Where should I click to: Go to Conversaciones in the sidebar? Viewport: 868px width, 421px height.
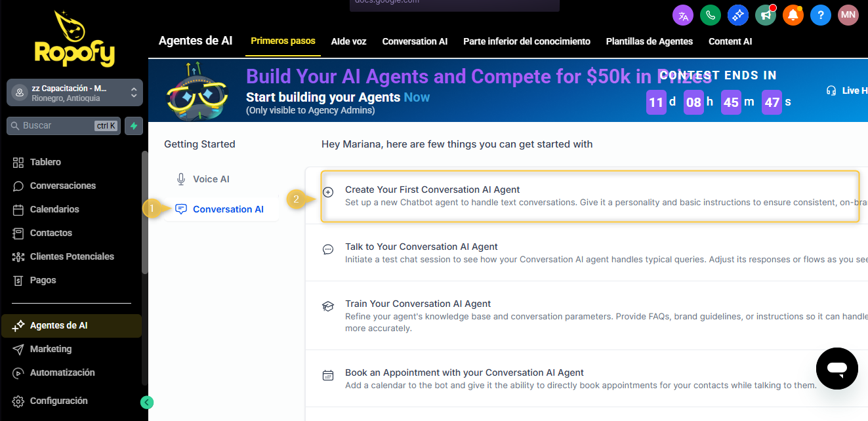(x=63, y=186)
